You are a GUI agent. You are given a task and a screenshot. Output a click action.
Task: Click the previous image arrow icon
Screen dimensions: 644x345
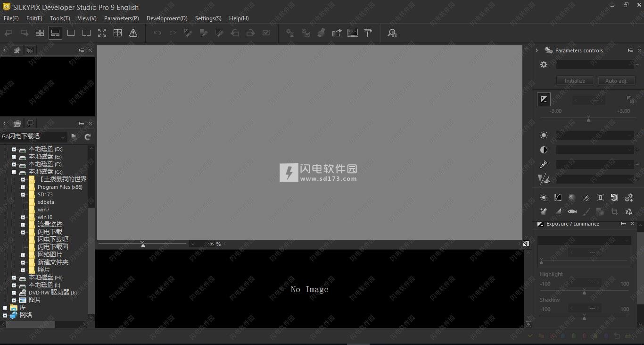point(8,33)
